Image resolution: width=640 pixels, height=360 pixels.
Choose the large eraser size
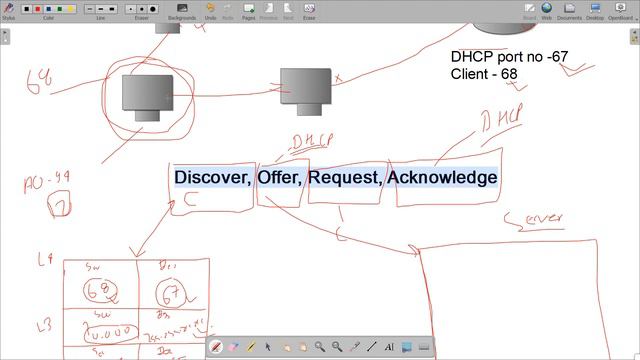click(x=153, y=9)
